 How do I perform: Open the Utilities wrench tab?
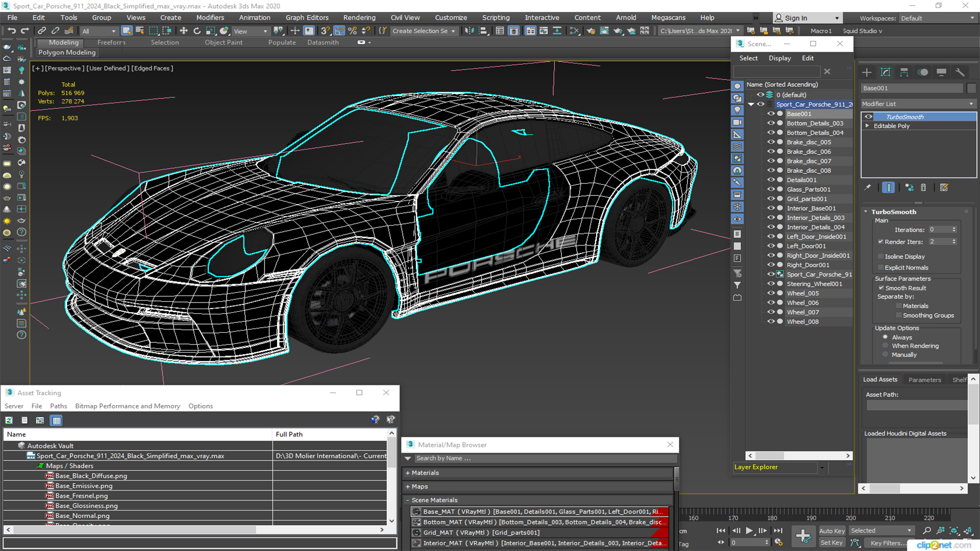pos(960,72)
